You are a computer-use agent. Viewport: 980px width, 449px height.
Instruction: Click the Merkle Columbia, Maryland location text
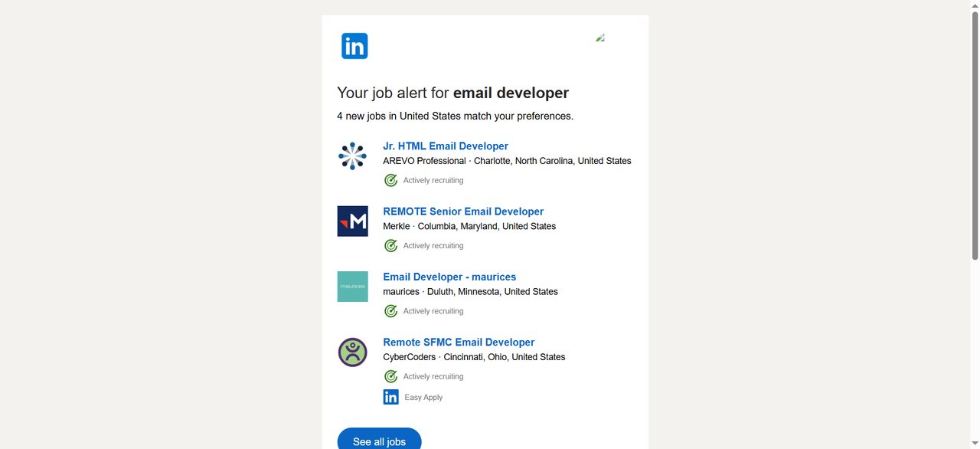click(x=469, y=226)
